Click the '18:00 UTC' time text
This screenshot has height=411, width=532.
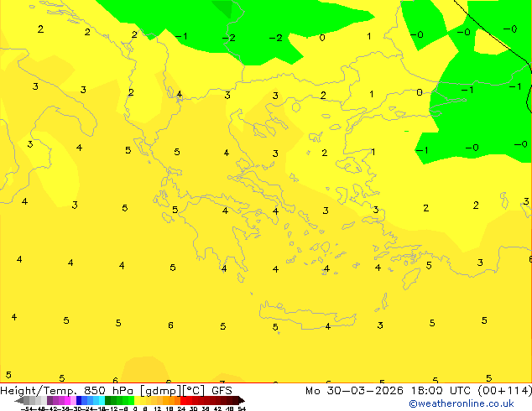441,391
